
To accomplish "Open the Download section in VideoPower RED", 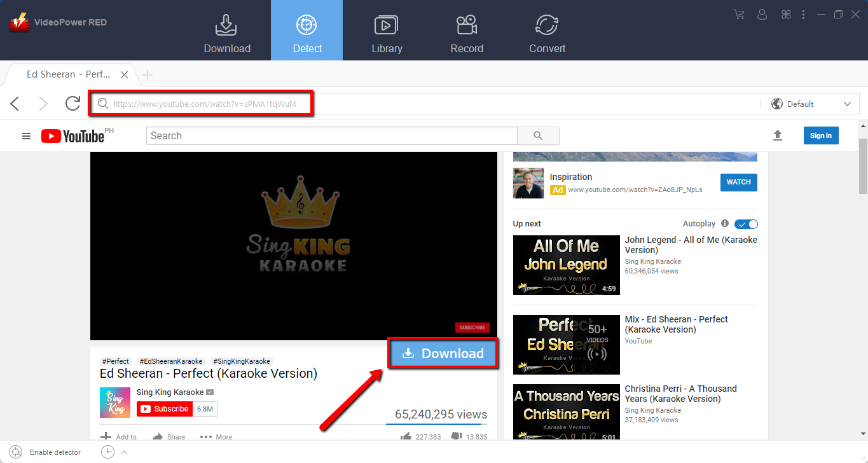I will (x=226, y=30).
